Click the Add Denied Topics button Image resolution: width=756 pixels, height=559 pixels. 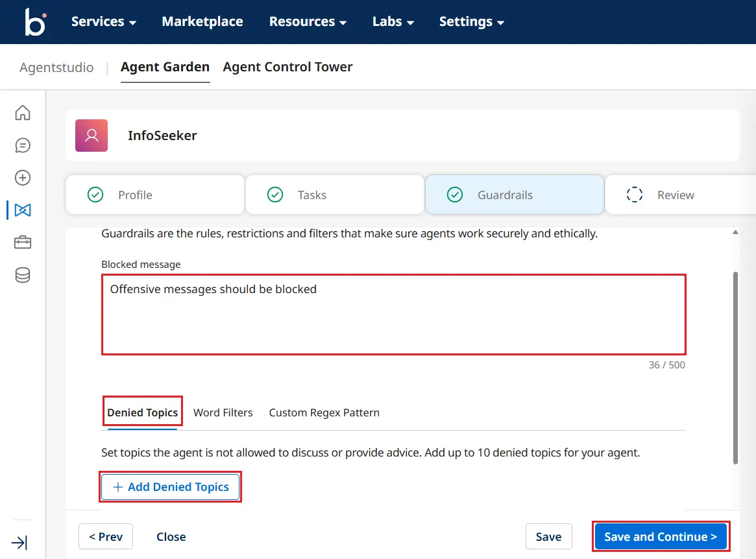click(x=171, y=487)
